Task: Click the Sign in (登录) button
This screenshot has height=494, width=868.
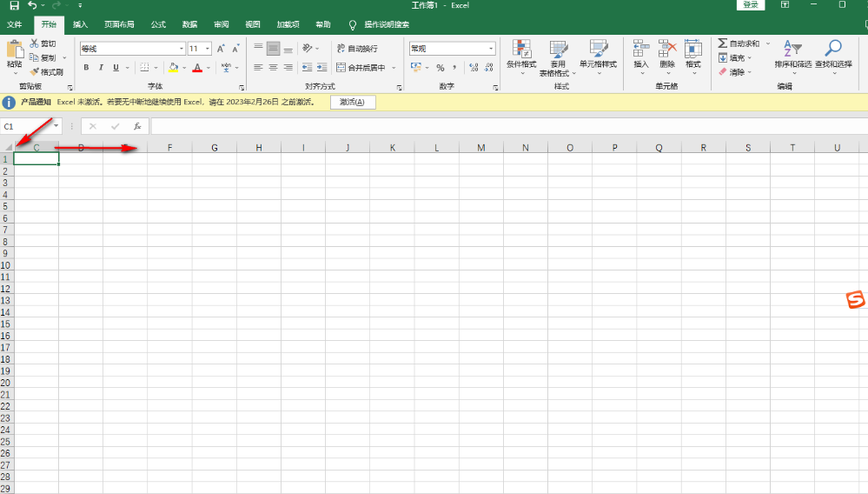Action: coord(751,5)
